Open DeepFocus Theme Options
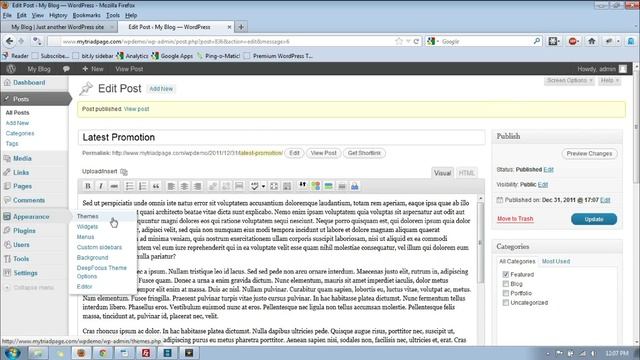This screenshot has height=360, width=640. coord(102,272)
